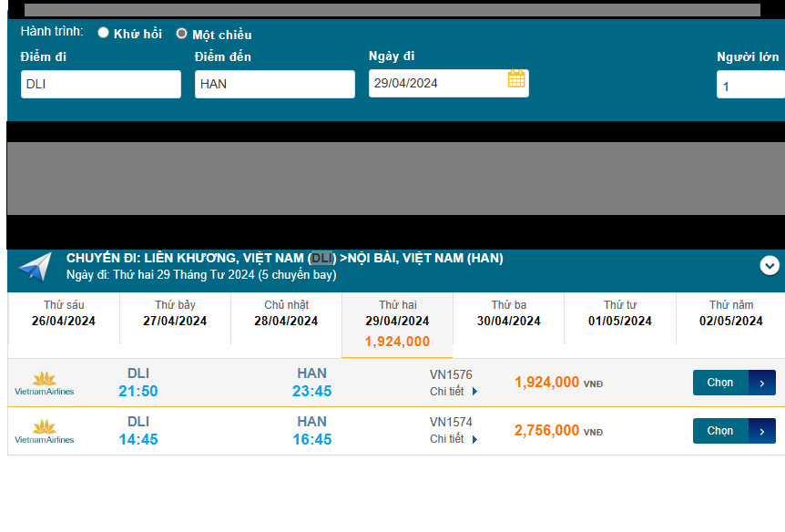785x532 pixels.
Task: Click Vietnam Airlines logo for flight VN1576
Action: click(44, 384)
